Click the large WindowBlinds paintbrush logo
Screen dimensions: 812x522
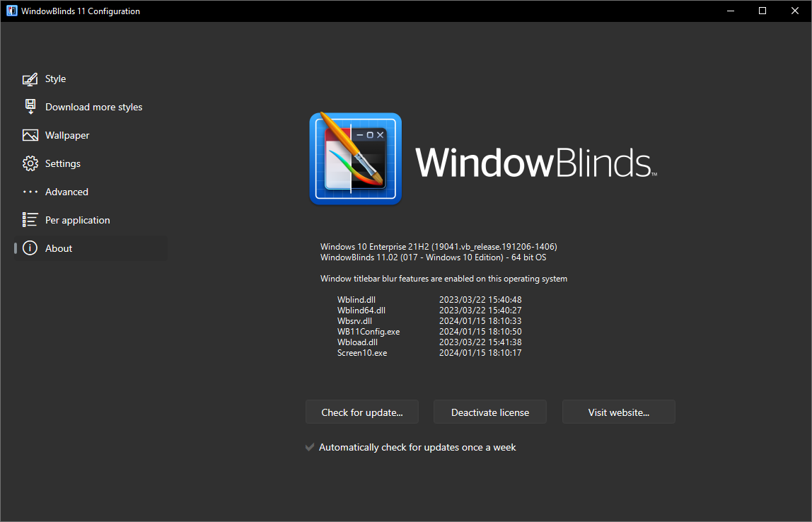pyautogui.click(x=356, y=158)
